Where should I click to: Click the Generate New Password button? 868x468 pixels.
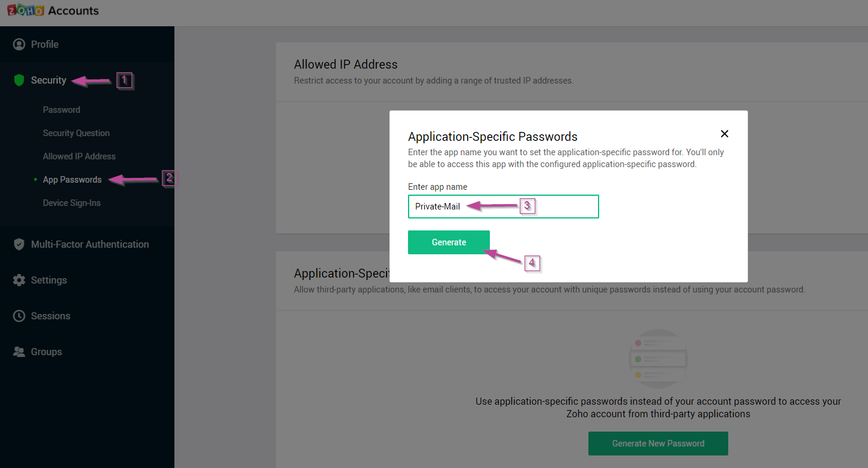(658, 444)
